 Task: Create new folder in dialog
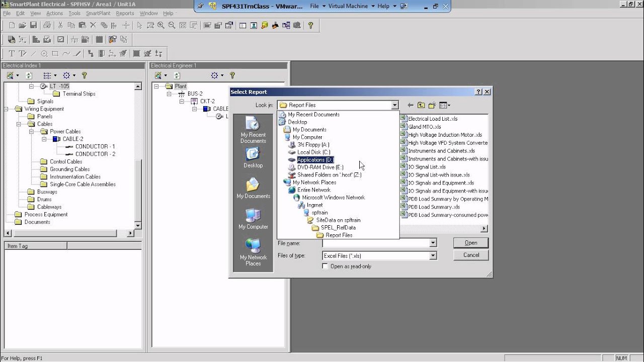pos(432,105)
